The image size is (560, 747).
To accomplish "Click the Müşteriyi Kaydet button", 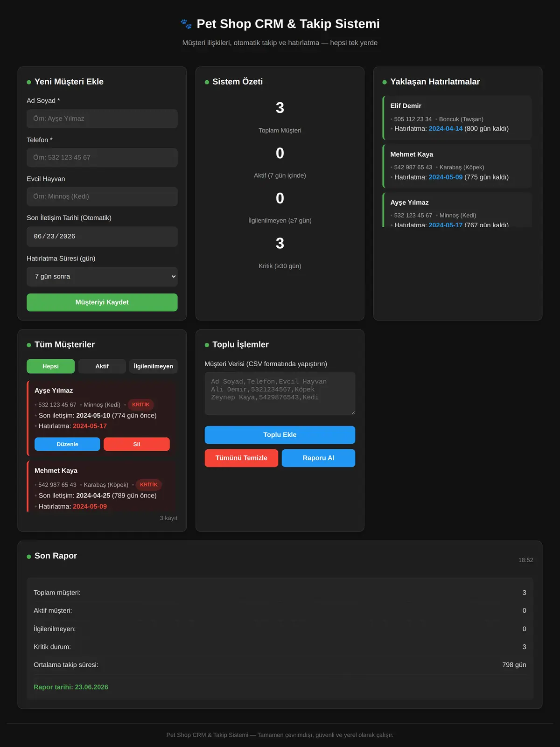I will 102,302.
